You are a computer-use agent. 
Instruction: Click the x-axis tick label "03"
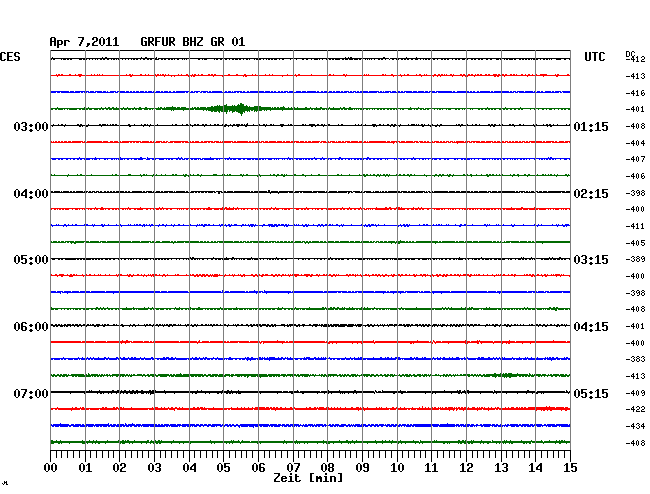154,468
